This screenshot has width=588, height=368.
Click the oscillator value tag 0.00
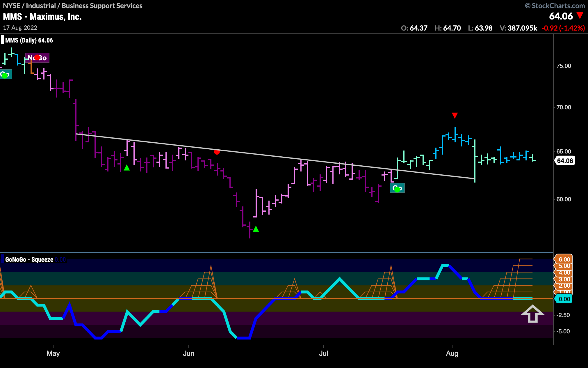(564, 299)
